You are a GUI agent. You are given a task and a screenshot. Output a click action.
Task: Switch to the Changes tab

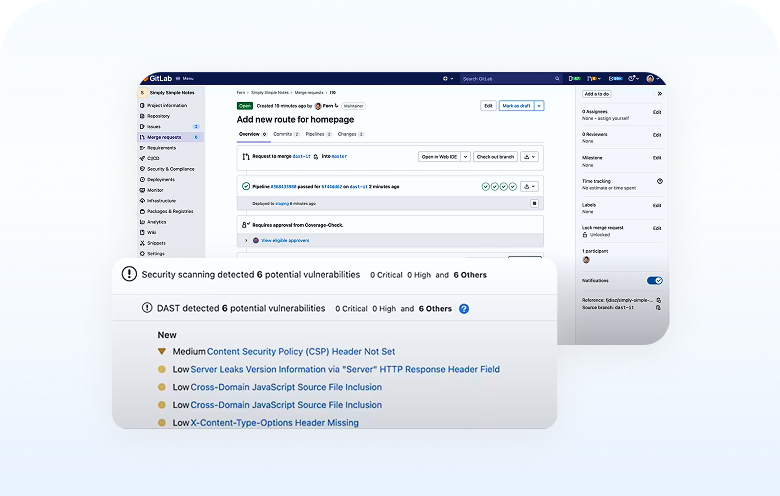point(348,133)
